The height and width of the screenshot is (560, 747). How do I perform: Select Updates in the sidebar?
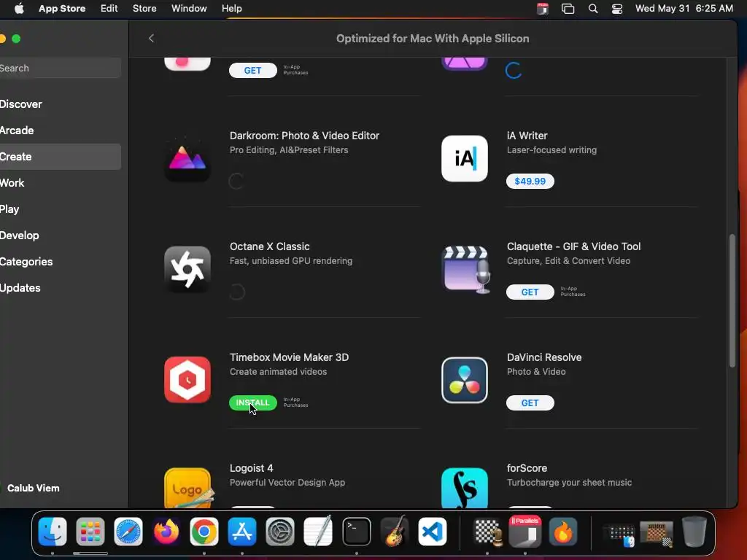click(x=61, y=287)
